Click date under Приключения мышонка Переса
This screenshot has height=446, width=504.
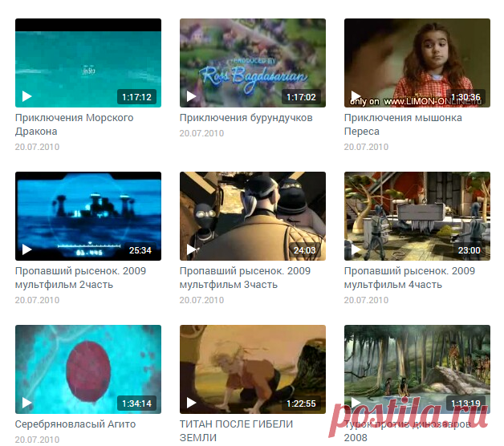[367, 147]
